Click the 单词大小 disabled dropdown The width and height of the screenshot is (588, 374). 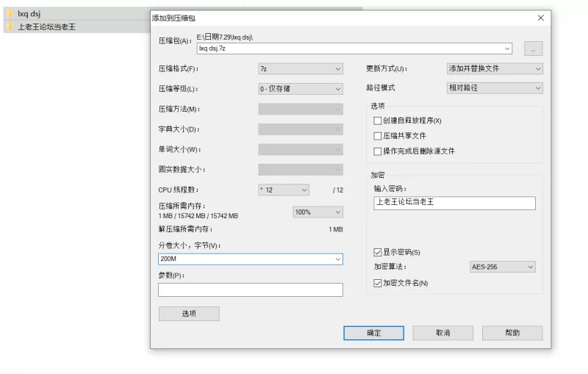pos(301,149)
